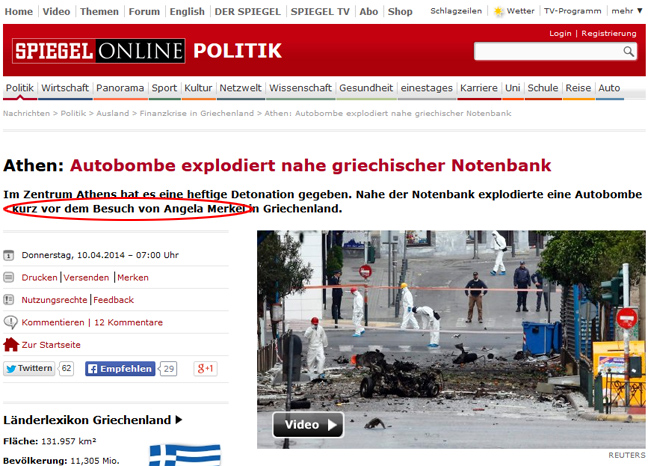Click the Login link

pyautogui.click(x=560, y=33)
